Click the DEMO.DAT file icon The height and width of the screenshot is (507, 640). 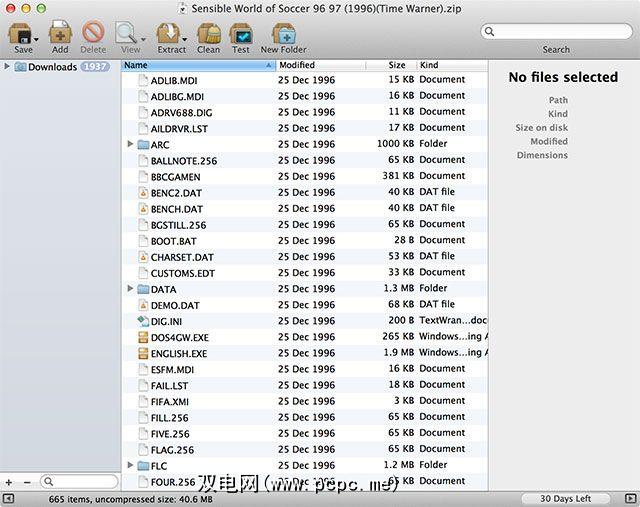[x=143, y=305]
